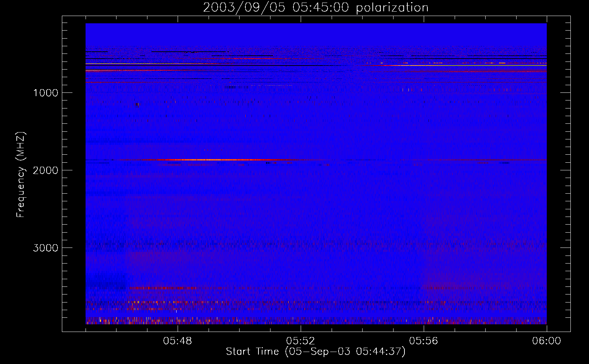Click the 05:56 time tick label
This screenshot has width=589, height=364.
click(424, 341)
